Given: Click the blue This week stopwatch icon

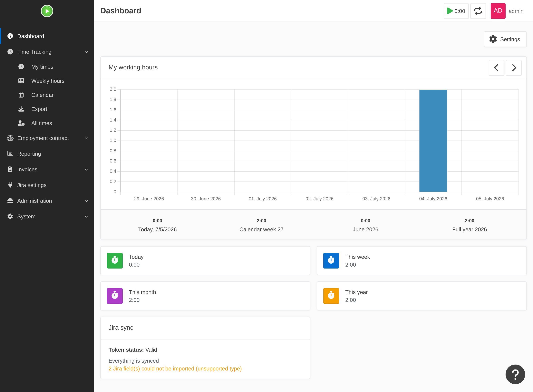Looking at the screenshot, I should (x=331, y=260).
